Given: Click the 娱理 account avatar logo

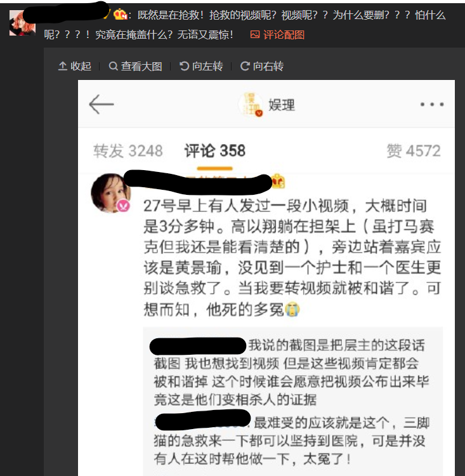Looking at the screenshot, I should pyautogui.click(x=251, y=105).
